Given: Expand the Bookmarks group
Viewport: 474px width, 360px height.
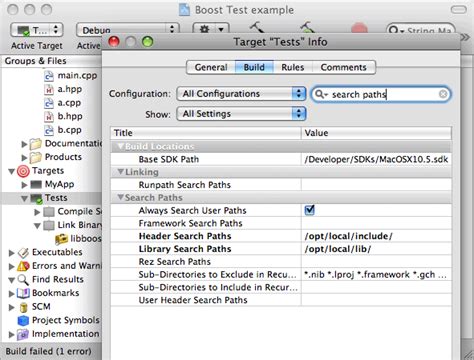Looking at the screenshot, I should (11, 293).
